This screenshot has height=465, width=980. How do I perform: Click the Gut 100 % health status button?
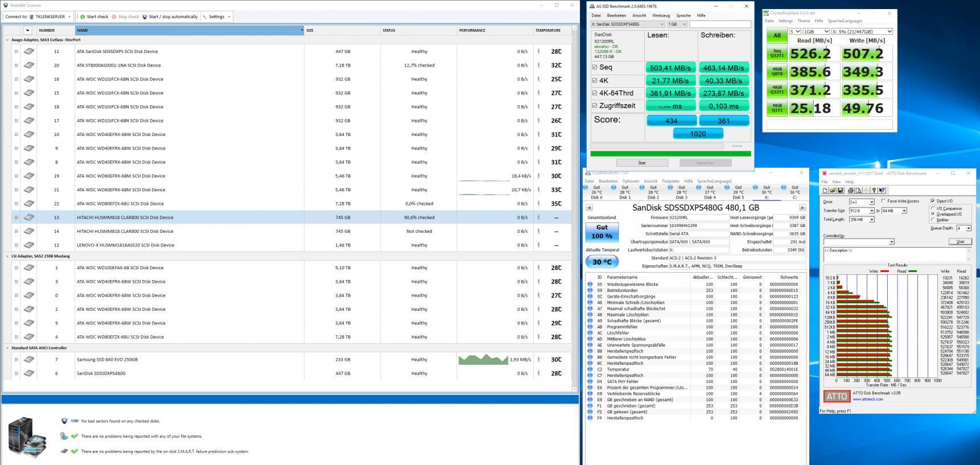pos(602,231)
